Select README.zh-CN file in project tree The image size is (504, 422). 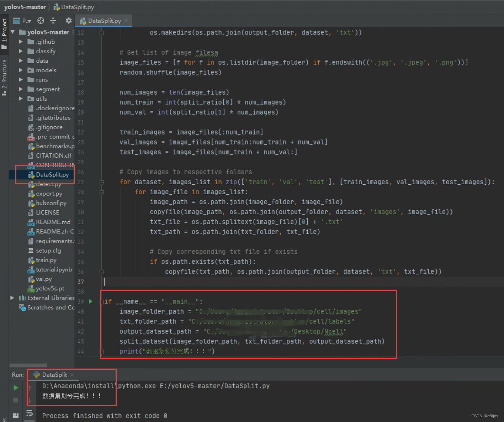click(51, 231)
